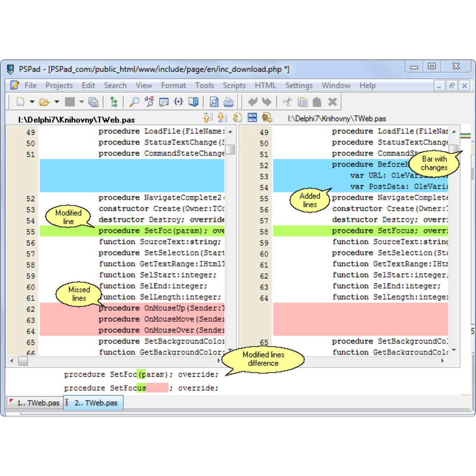Click the Print preview icon
The width and height of the screenshot is (476, 476).
coord(214,102)
